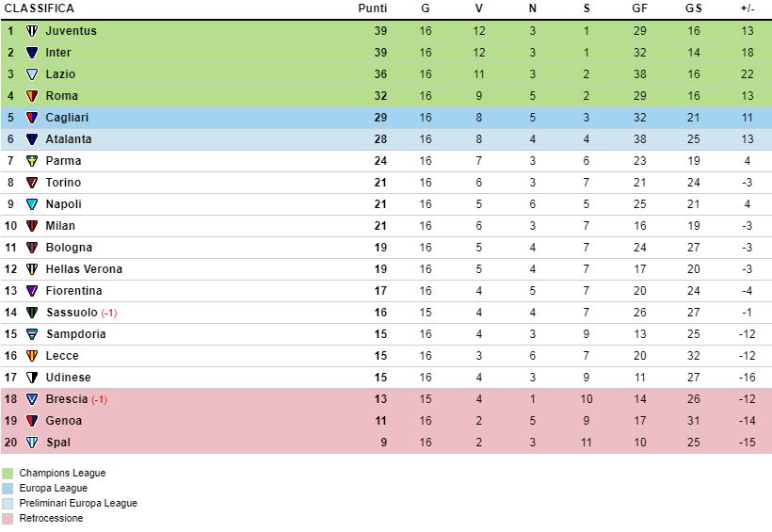Click the Inter team crest icon
772x532 pixels.
[x=32, y=53]
